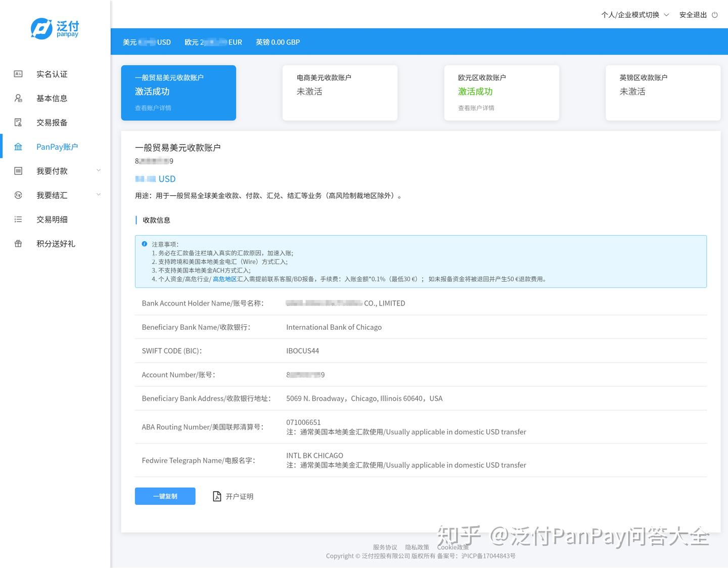Expand the 我要结汇 submenu chevron
Image resolution: width=728 pixels, height=568 pixels.
click(99, 195)
